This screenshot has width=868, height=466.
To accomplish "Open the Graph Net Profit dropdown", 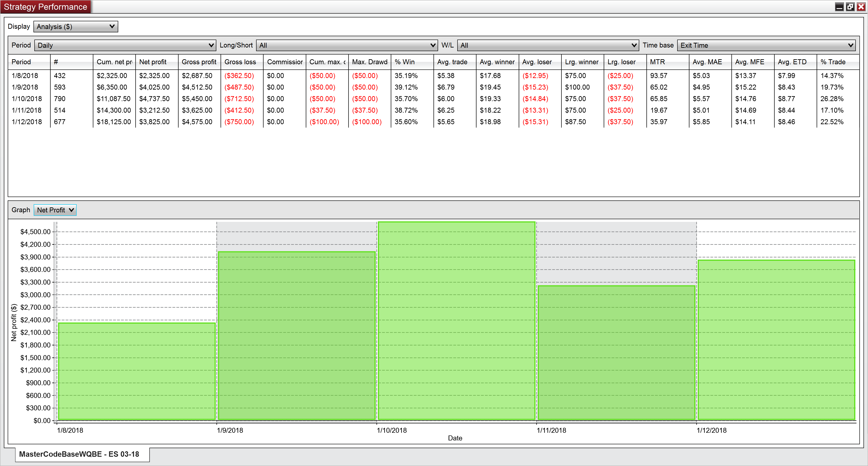I will 55,210.
